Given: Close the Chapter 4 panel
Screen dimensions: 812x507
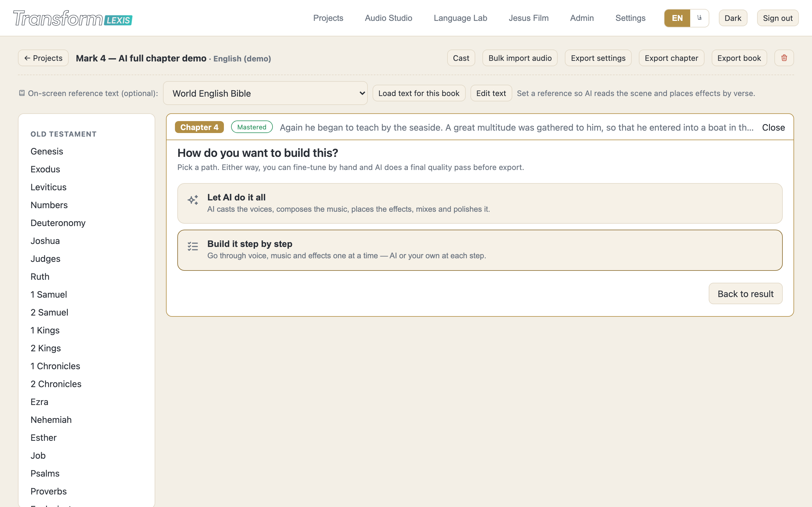Looking at the screenshot, I should pyautogui.click(x=773, y=127).
